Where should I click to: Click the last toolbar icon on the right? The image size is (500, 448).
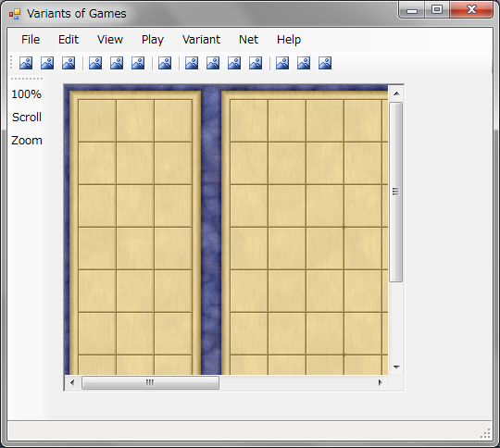coord(325,63)
